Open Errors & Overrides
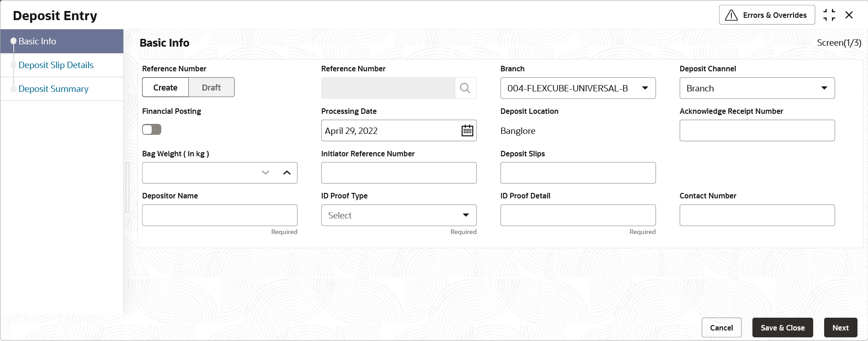 click(x=767, y=15)
